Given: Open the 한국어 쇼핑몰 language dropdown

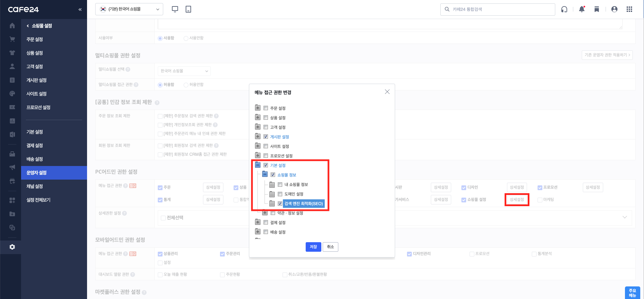Looking at the screenshot, I should tap(129, 9).
